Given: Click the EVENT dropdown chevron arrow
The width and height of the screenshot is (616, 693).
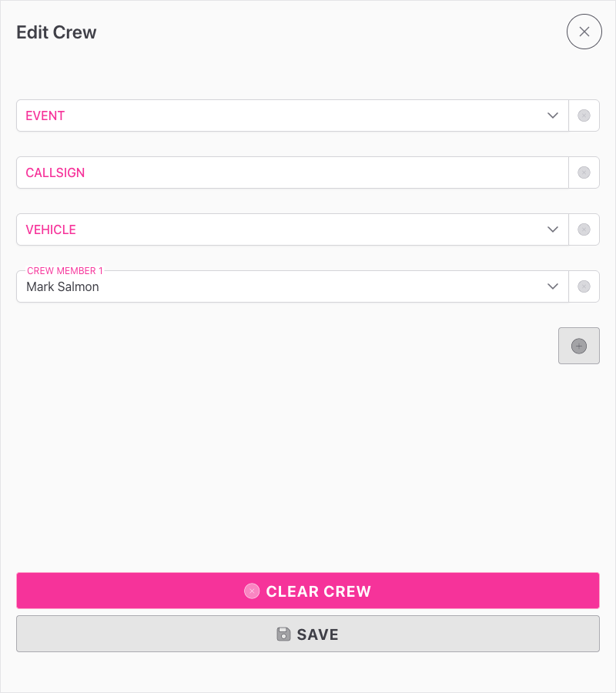Looking at the screenshot, I should pyautogui.click(x=553, y=115).
